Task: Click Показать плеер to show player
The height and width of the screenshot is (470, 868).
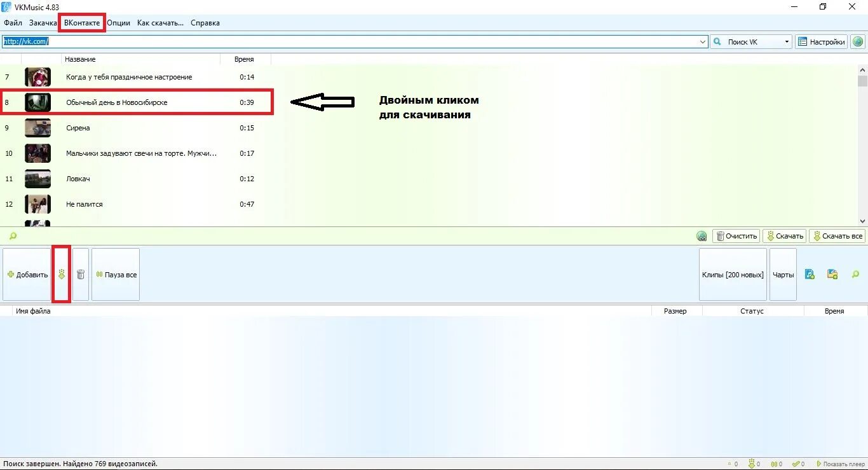Action: point(841,464)
